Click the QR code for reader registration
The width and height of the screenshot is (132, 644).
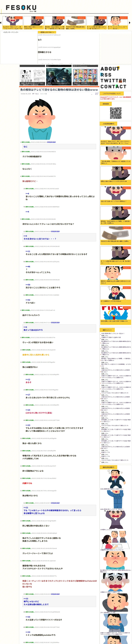116,113
